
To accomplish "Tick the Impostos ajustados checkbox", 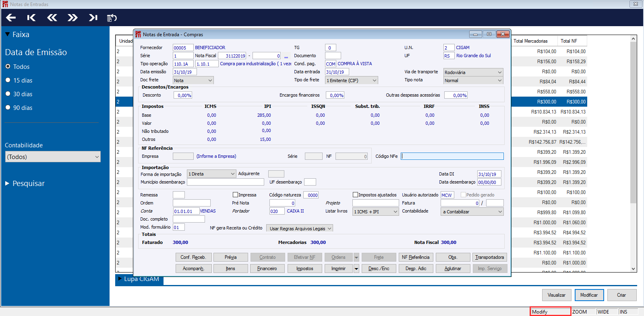I will [355, 195].
